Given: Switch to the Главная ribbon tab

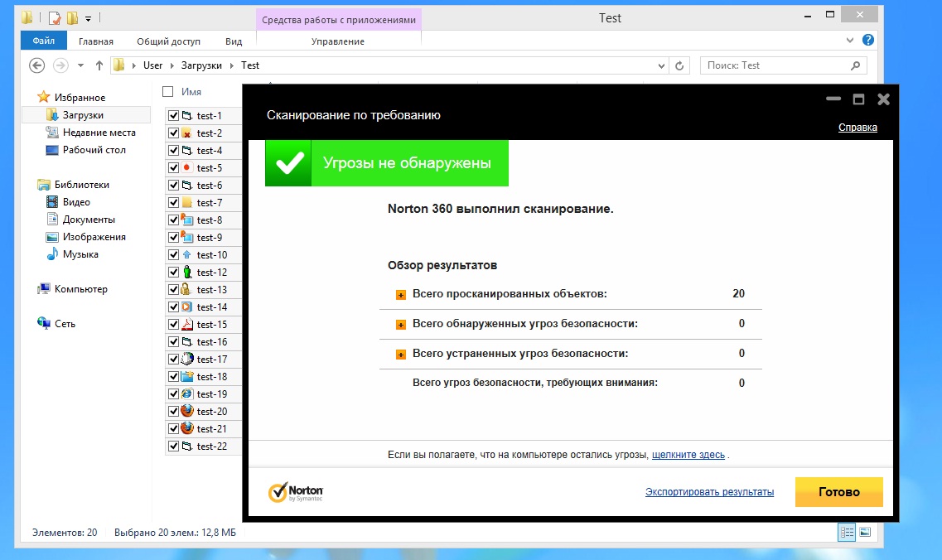Looking at the screenshot, I should click(x=96, y=41).
